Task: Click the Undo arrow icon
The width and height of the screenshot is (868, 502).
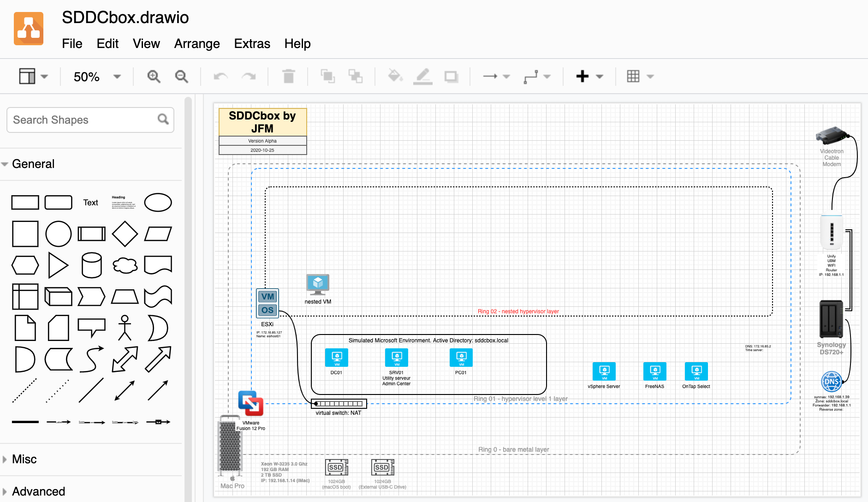Action: (x=220, y=76)
